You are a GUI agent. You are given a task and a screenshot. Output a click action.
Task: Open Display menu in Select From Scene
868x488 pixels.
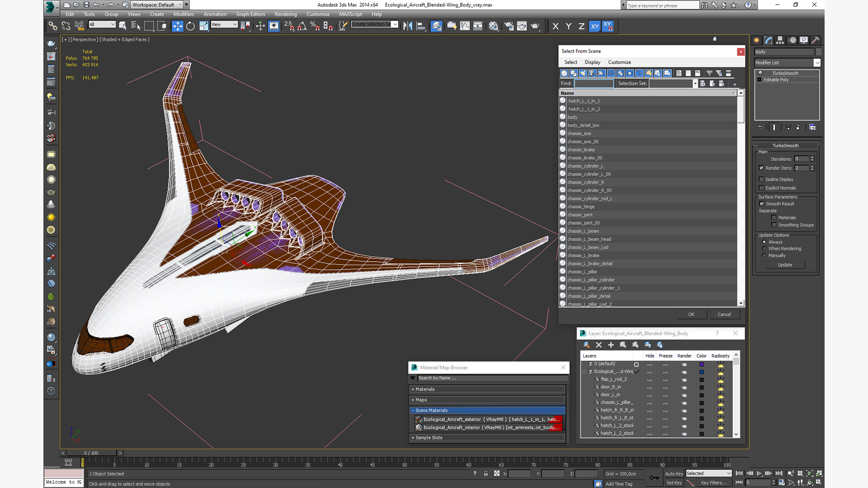click(592, 62)
